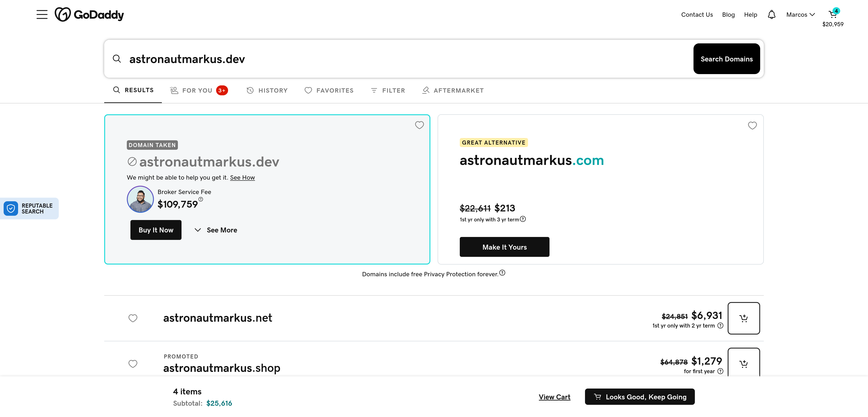
Task: Add astronautmarkus.net to cart
Action: tap(744, 318)
